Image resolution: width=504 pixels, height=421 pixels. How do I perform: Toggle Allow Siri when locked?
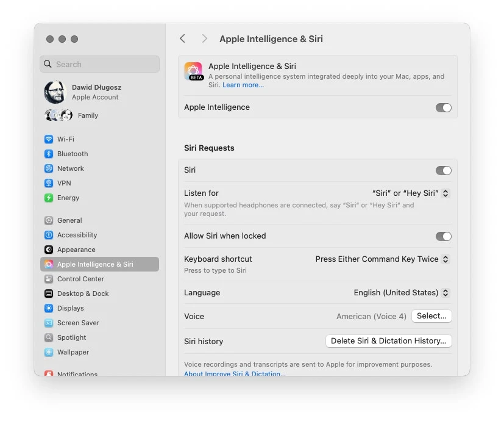[x=444, y=236]
